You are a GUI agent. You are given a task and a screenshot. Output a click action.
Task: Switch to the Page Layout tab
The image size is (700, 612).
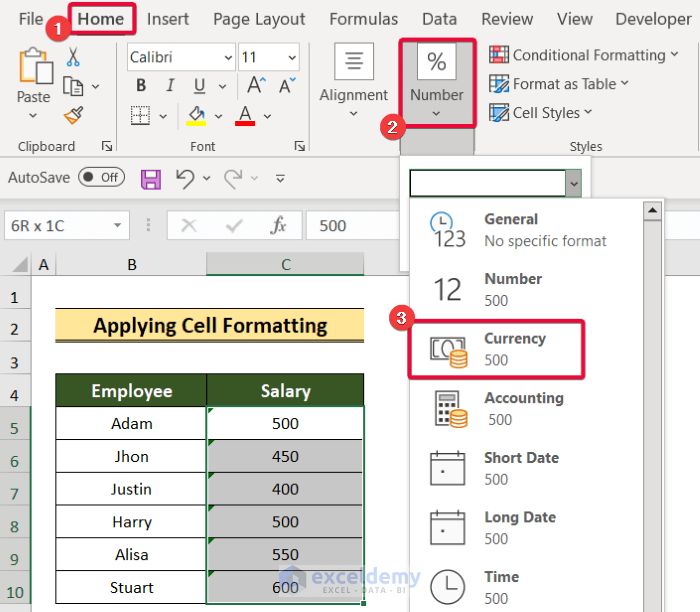(x=259, y=19)
